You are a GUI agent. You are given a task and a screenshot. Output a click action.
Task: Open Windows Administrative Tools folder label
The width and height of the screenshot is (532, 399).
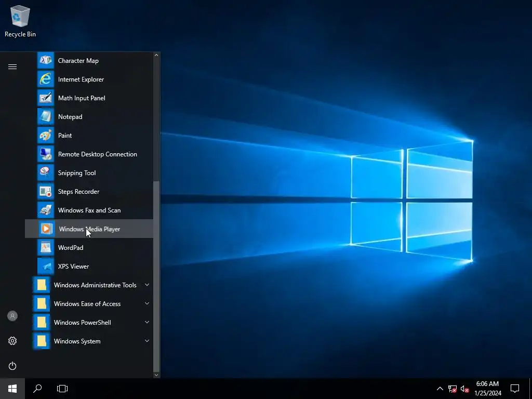95,285
